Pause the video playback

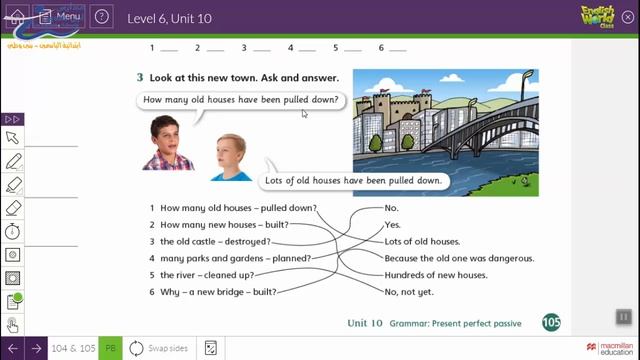click(624, 317)
